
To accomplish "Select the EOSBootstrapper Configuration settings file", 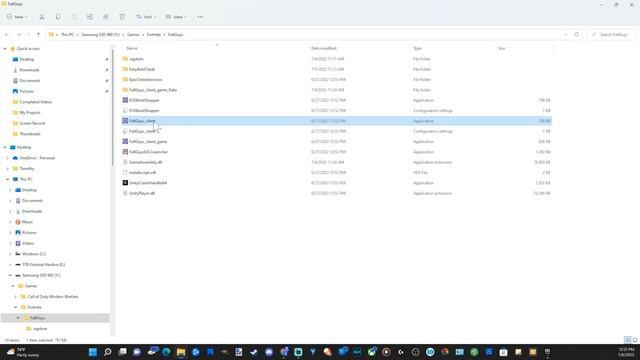I will 144,111.
